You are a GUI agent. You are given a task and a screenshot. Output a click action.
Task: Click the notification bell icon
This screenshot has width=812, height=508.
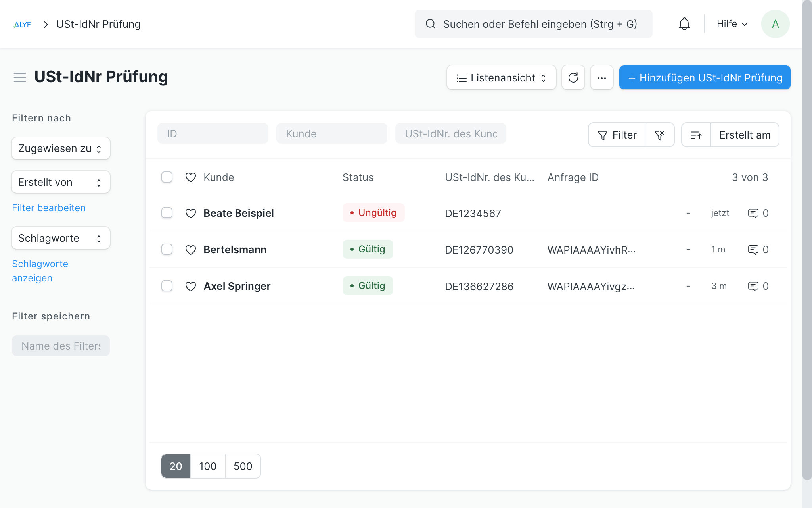684,24
